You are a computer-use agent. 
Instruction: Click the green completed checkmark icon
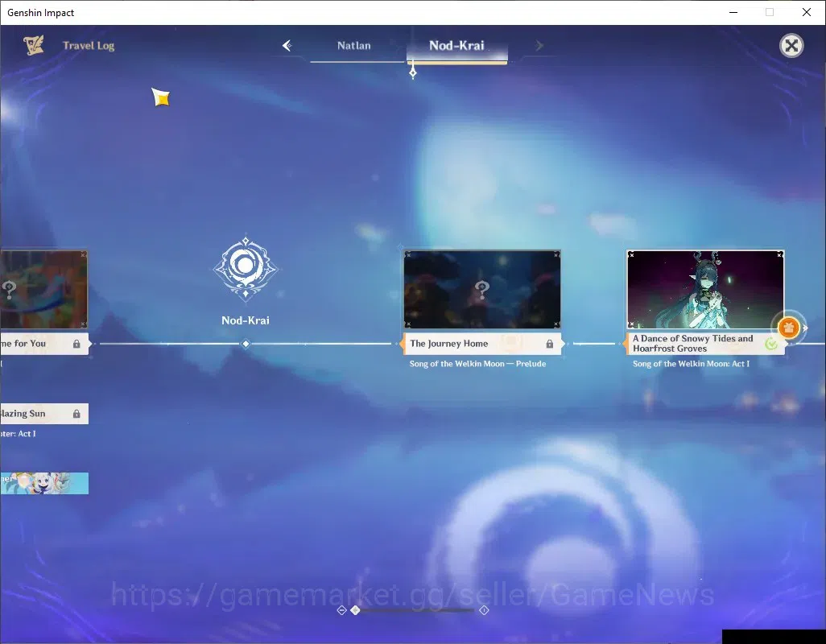pyautogui.click(x=771, y=344)
